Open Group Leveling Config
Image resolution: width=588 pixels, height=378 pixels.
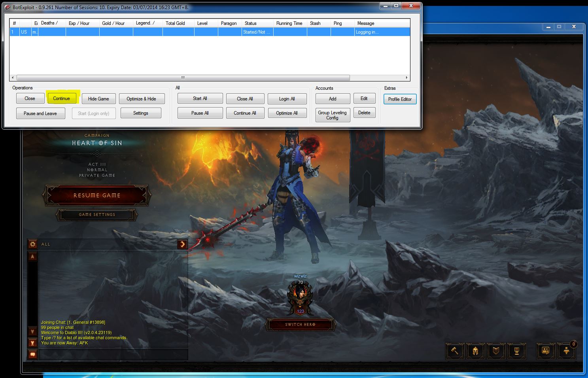[x=333, y=115]
